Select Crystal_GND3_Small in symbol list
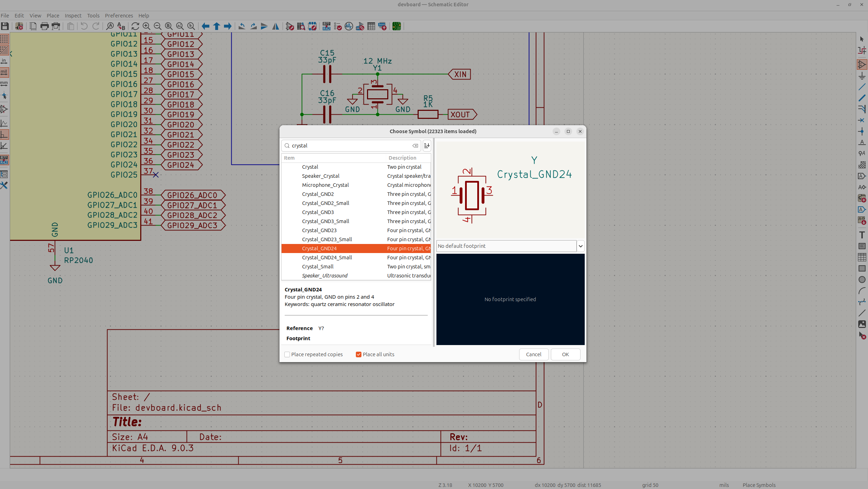The width and height of the screenshot is (868, 489). point(325,221)
